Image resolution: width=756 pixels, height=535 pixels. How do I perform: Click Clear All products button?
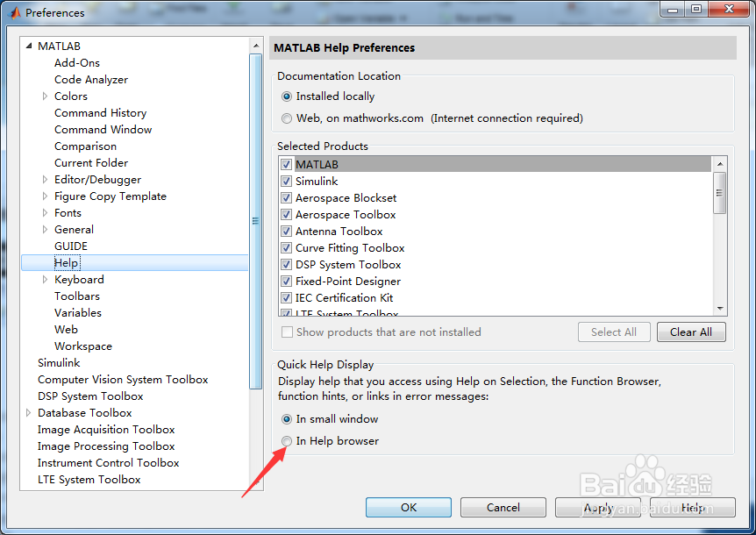(691, 332)
